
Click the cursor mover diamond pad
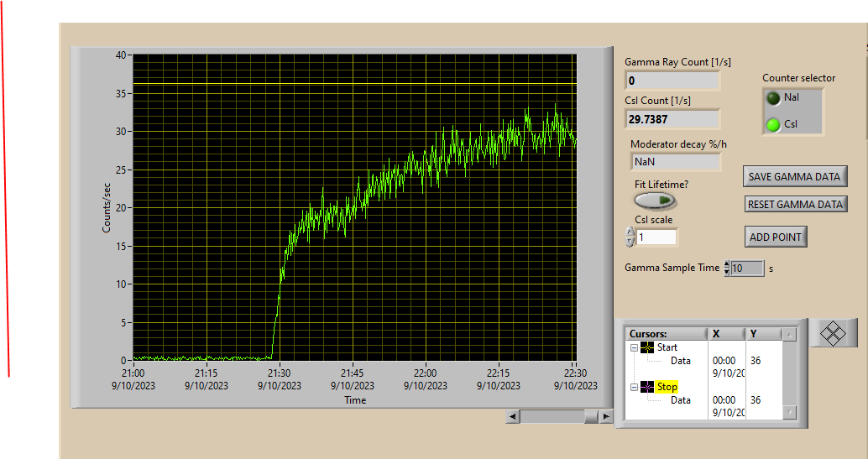tap(832, 332)
